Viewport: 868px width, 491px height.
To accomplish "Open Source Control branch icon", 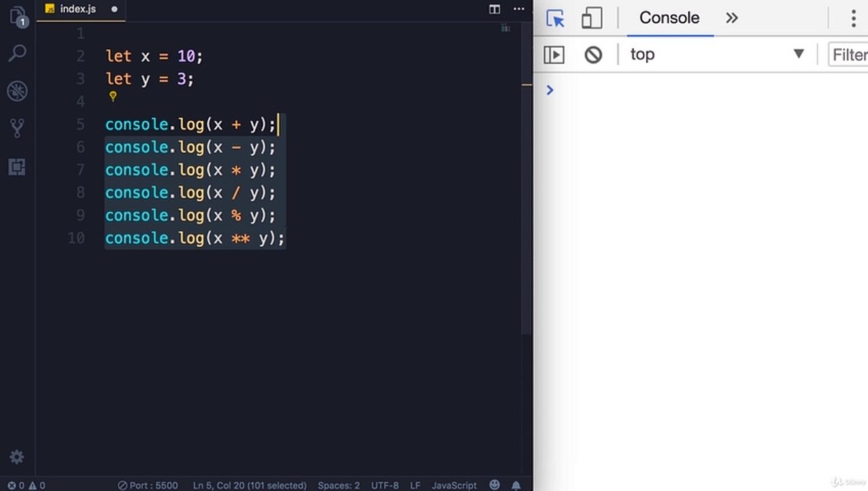I will (x=18, y=128).
